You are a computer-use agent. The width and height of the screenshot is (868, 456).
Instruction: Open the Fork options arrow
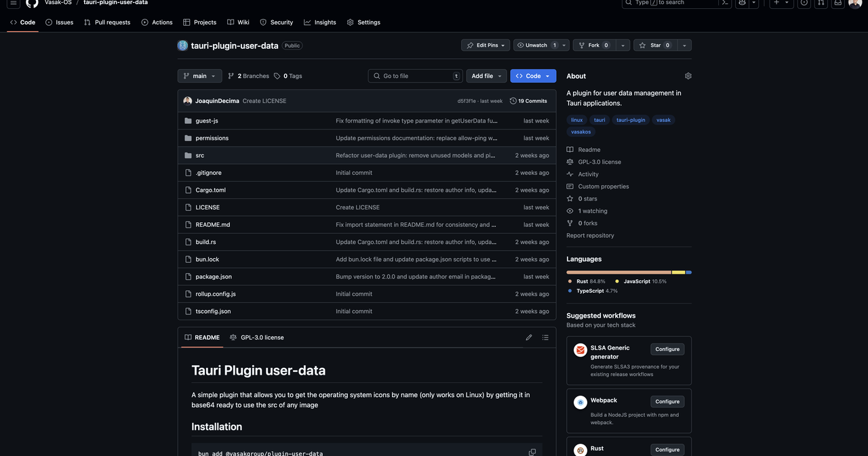pyautogui.click(x=623, y=45)
